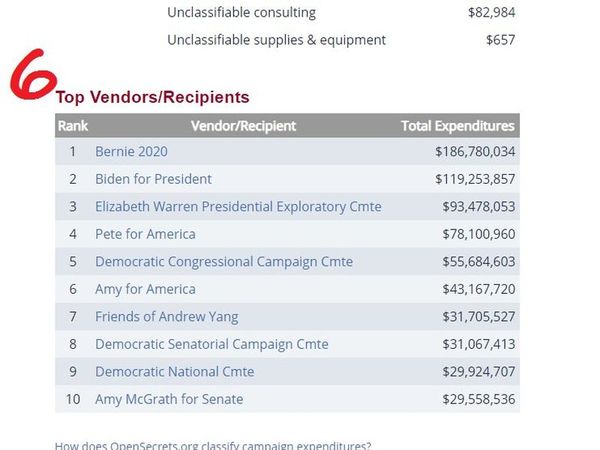Open the Biden for President link
This screenshot has height=450, width=600.
[x=153, y=179]
